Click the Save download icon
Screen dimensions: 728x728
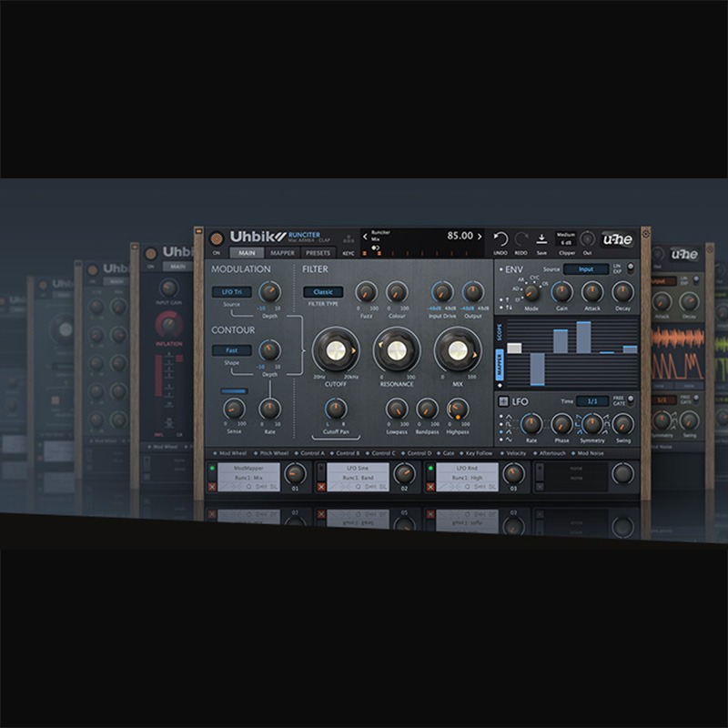(x=541, y=239)
